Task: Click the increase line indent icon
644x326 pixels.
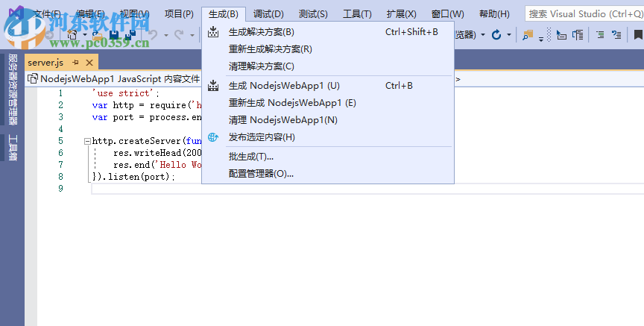Action: pyautogui.click(x=600, y=35)
